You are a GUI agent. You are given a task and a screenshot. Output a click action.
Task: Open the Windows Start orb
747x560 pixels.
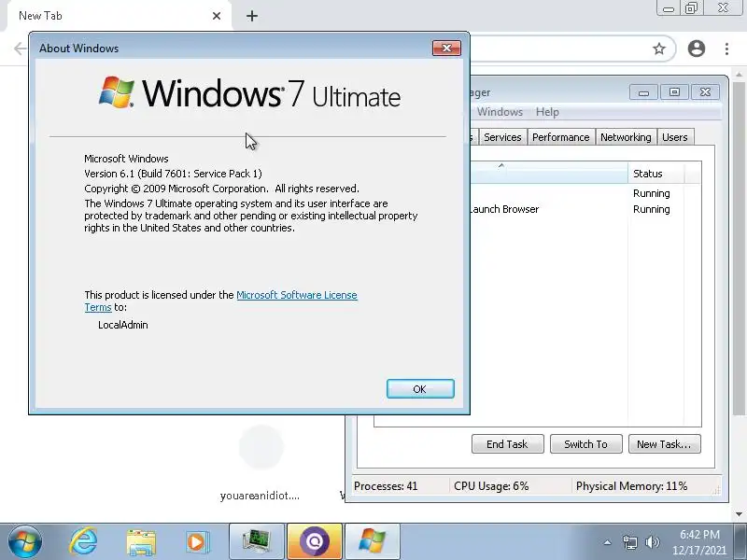coord(25,542)
